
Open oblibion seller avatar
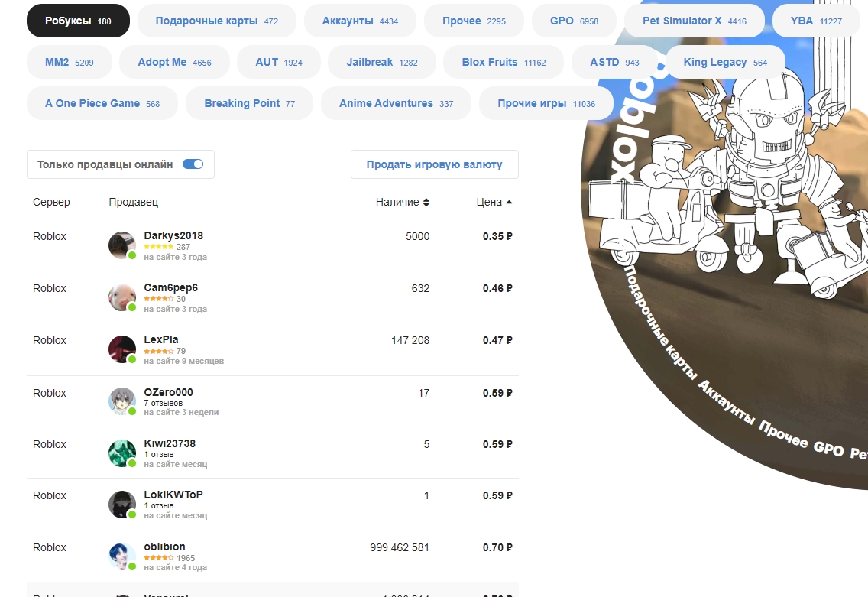click(x=122, y=556)
